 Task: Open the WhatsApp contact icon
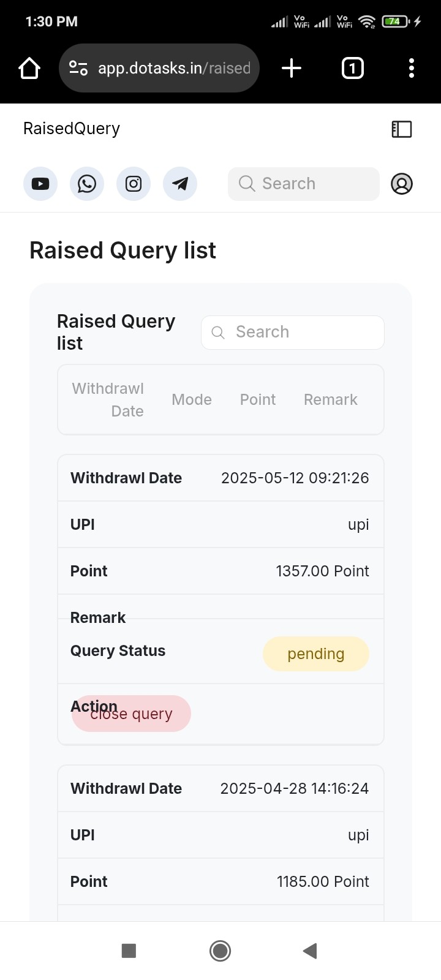click(x=87, y=184)
